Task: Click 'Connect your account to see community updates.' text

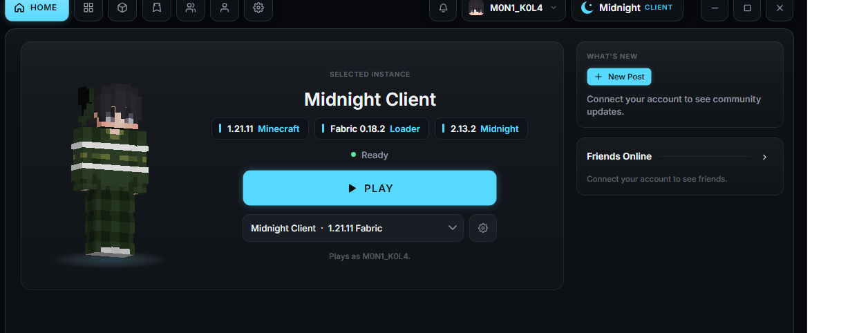Action: (674, 105)
